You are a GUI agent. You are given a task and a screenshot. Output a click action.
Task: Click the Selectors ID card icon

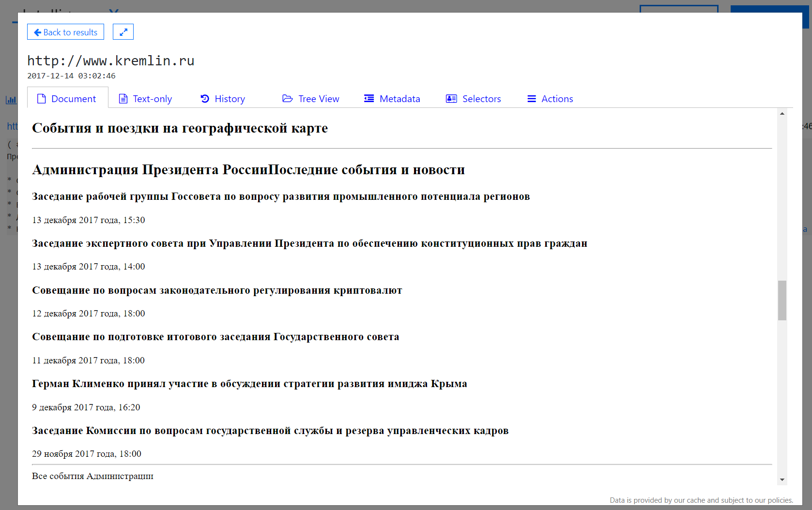point(451,99)
